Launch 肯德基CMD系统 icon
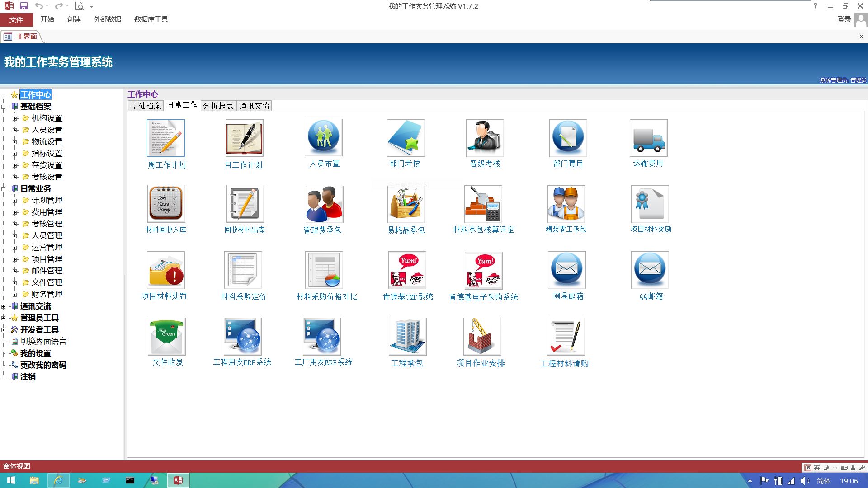The image size is (868, 488). click(x=407, y=270)
